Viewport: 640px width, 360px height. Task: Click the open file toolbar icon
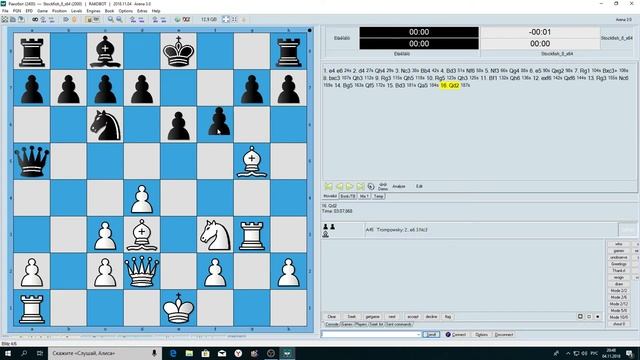coord(13,19)
